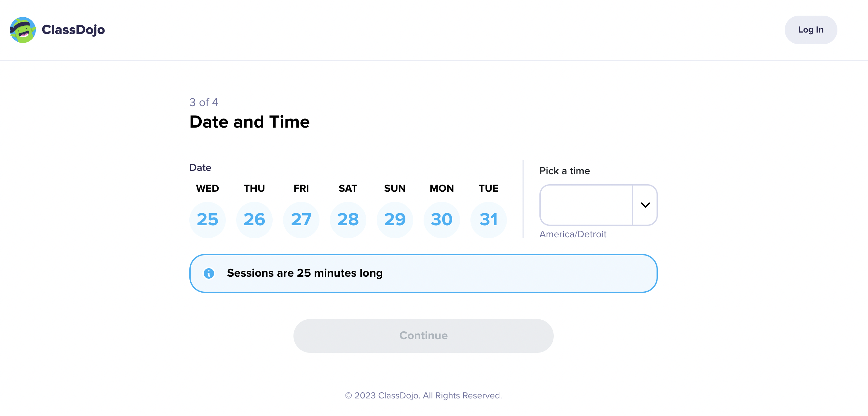Click the 3 of 4 step indicator

pos(204,102)
